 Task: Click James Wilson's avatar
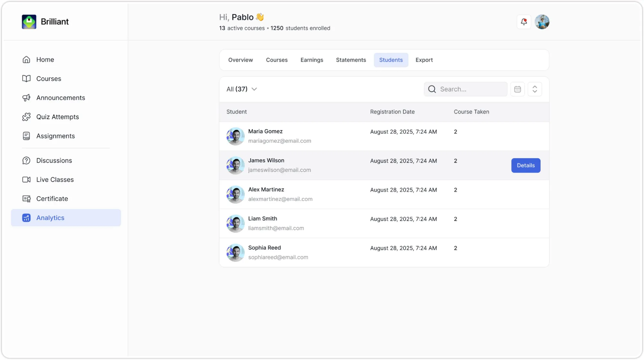coord(235,166)
